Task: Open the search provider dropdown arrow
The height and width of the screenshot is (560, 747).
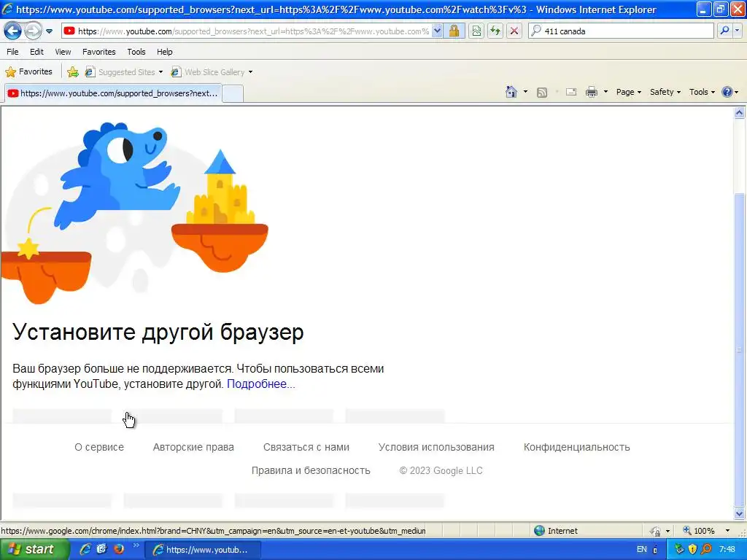Action: 737,31
